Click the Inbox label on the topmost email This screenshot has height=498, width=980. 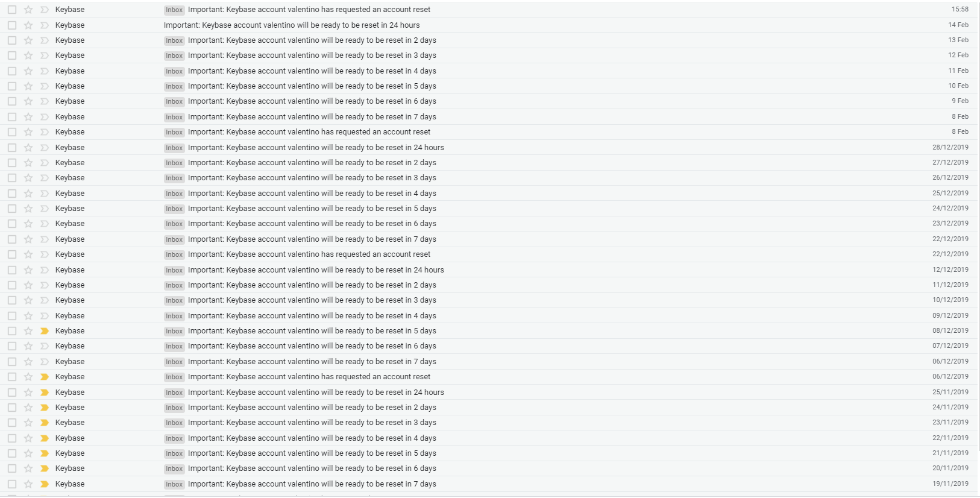point(174,9)
